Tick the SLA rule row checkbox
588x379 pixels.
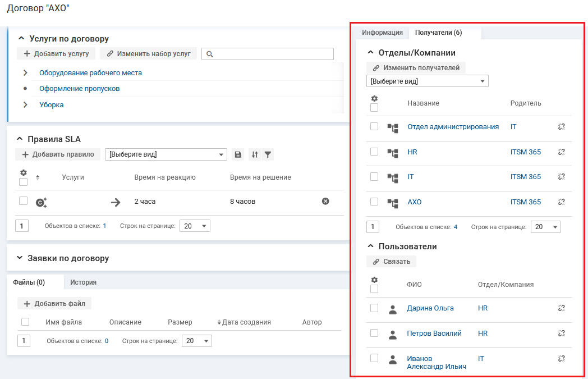(x=23, y=200)
